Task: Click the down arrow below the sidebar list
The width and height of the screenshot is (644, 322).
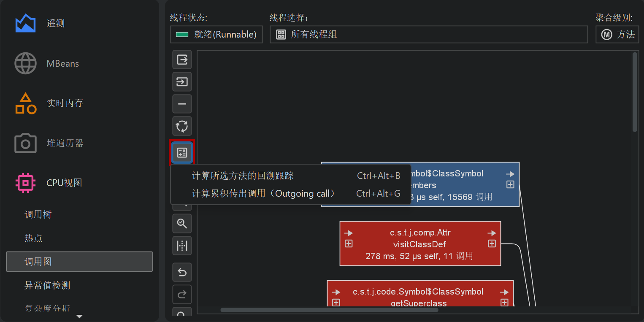Action: (x=79, y=316)
